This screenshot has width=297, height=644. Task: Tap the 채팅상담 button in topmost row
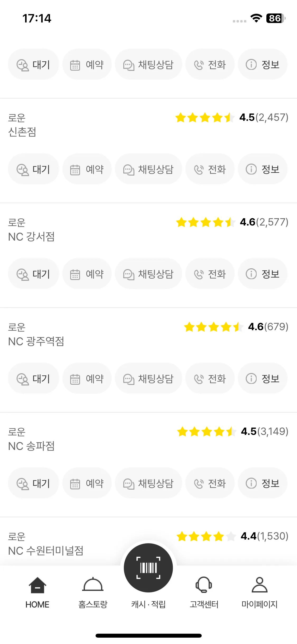pos(148,65)
